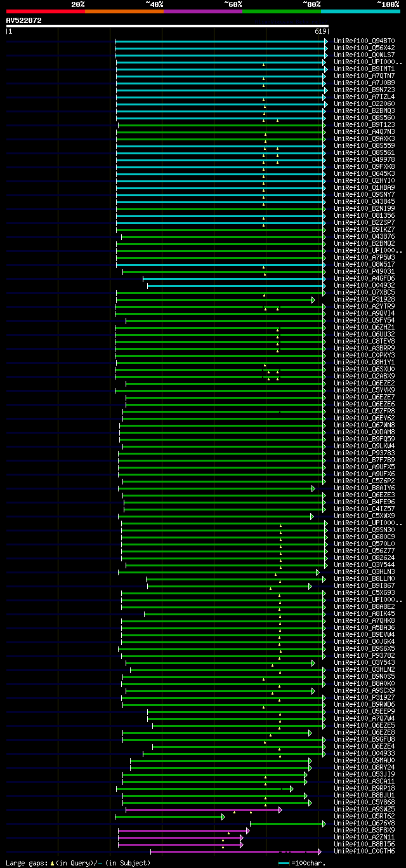Select label UniRef100_B9FQ59

(x=364, y=439)
